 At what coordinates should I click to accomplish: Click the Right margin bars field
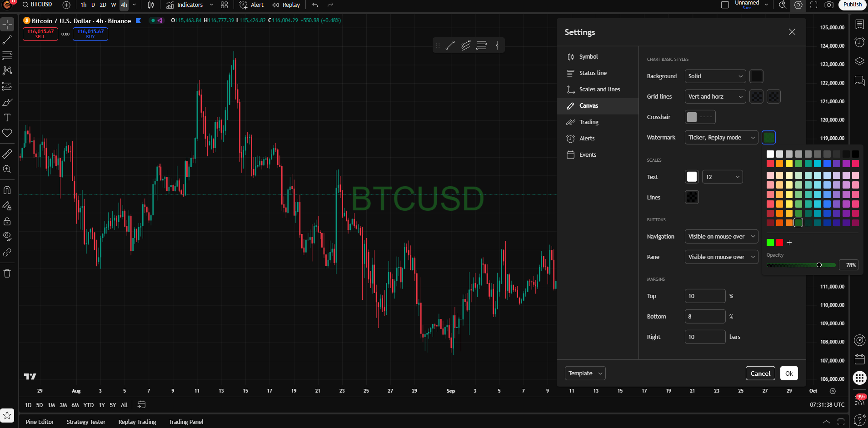pyautogui.click(x=705, y=337)
